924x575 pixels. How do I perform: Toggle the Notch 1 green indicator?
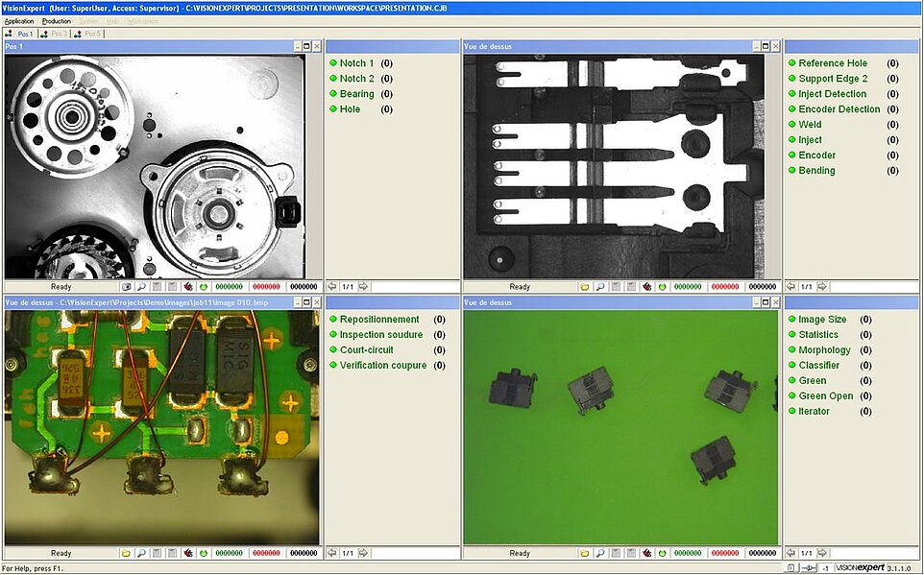click(x=333, y=63)
